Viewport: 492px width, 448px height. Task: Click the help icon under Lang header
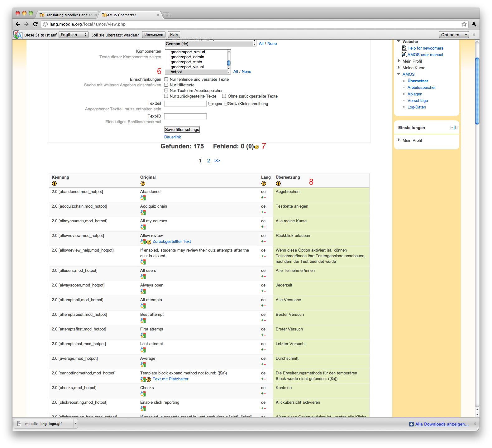coord(264,184)
